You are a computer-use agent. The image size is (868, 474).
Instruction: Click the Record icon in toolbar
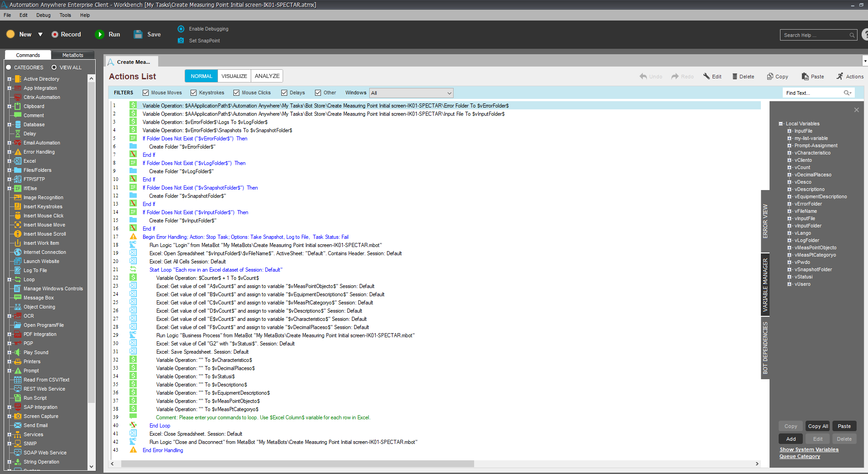(x=55, y=35)
